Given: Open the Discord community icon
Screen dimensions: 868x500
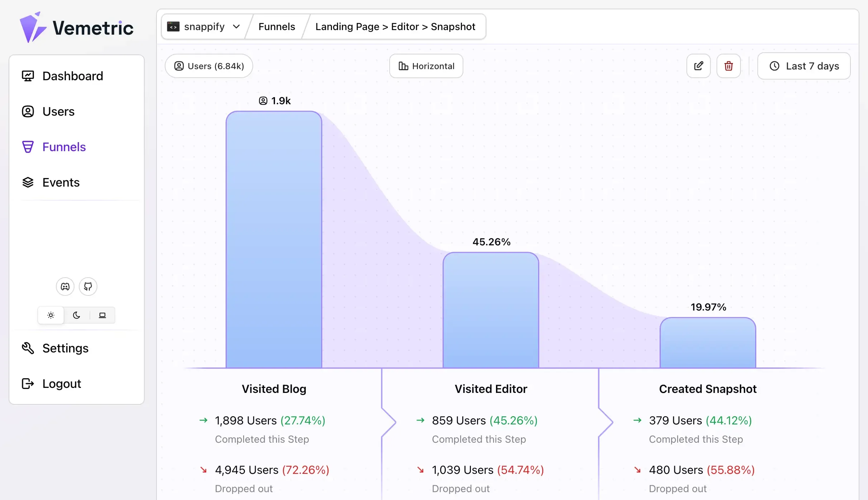Looking at the screenshot, I should (65, 287).
